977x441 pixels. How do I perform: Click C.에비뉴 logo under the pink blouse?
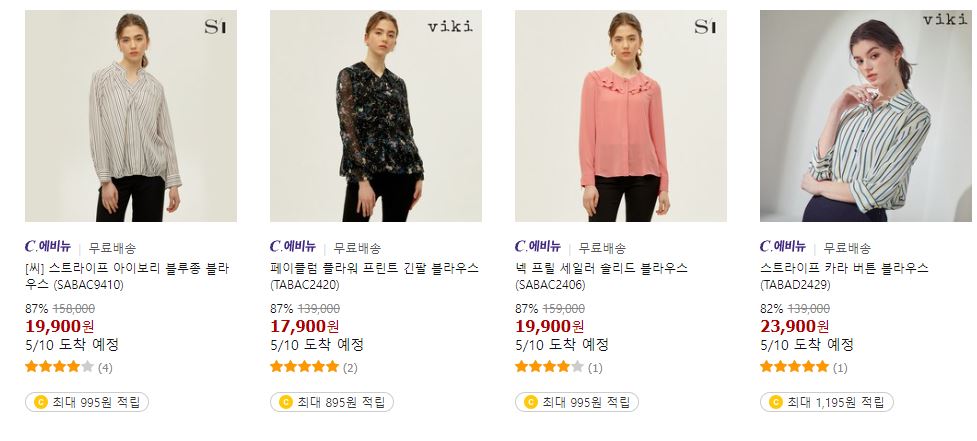click(x=538, y=247)
